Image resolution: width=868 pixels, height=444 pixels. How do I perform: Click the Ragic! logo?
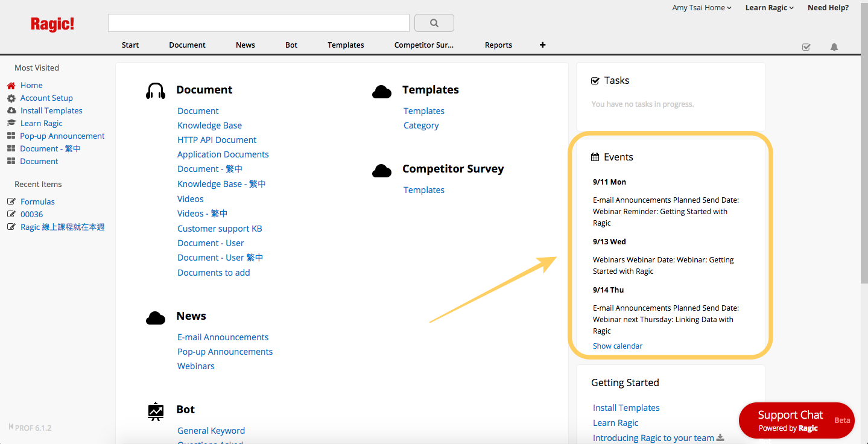pos(52,24)
